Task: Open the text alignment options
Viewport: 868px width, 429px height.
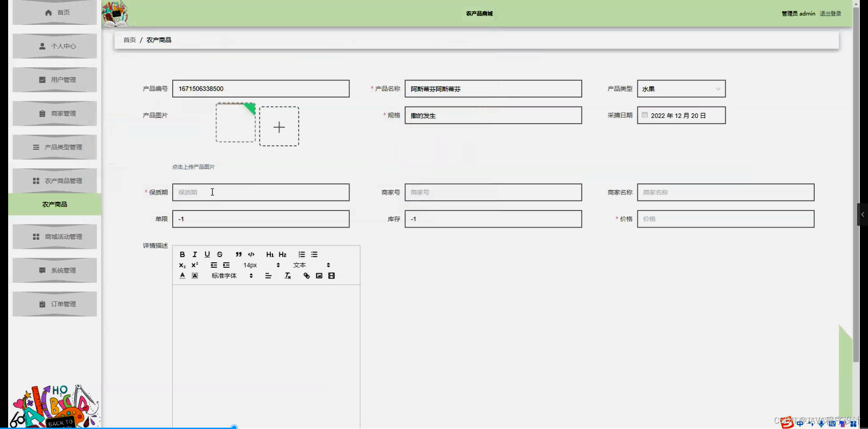Action: click(x=269, y=275)
